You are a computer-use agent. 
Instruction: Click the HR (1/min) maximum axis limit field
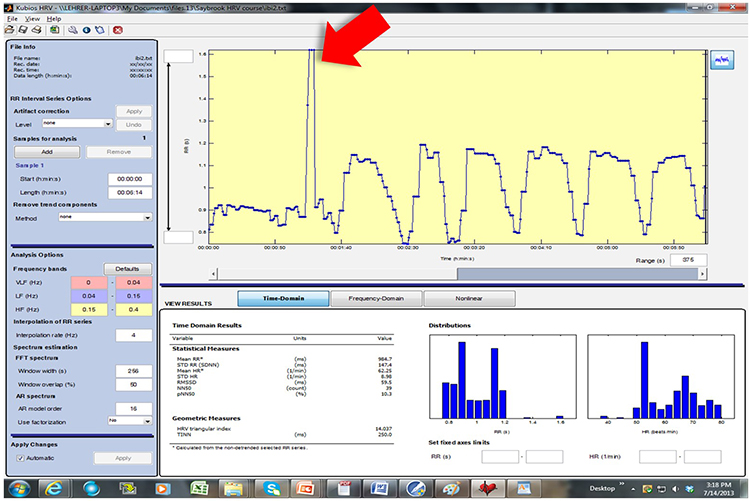click(x=703, y=456)
